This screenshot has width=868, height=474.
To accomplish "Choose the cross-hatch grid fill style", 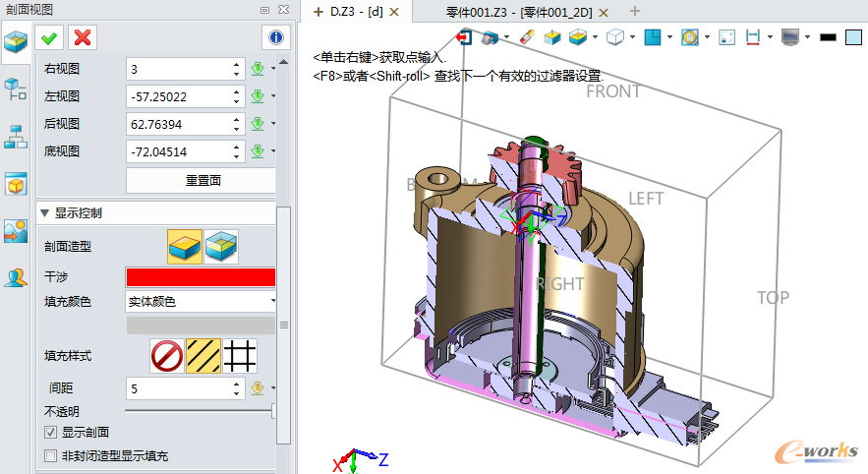I will click(240, 355).
